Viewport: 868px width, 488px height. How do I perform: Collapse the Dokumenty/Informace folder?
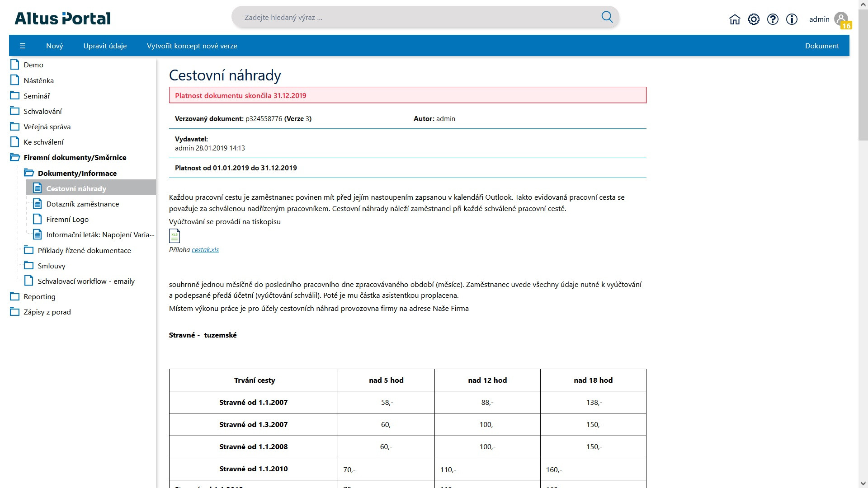pos(29,173)
